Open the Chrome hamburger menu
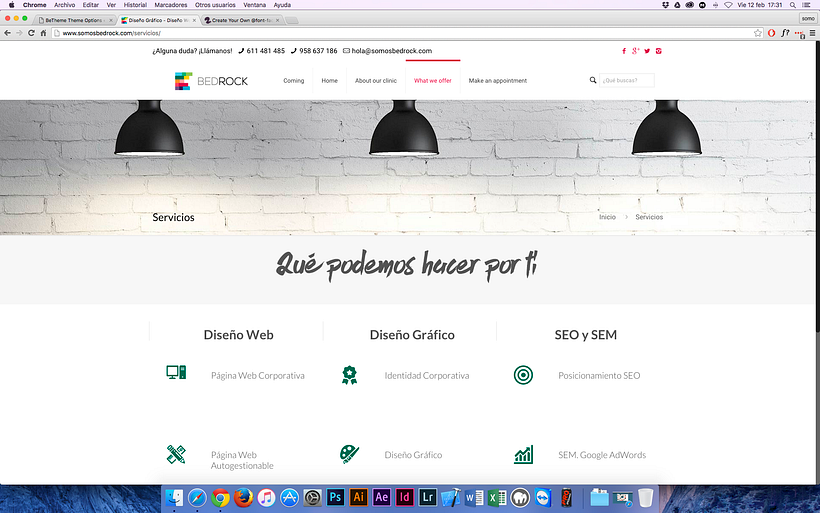Viewport: 820px width, 513px height. 812,33
